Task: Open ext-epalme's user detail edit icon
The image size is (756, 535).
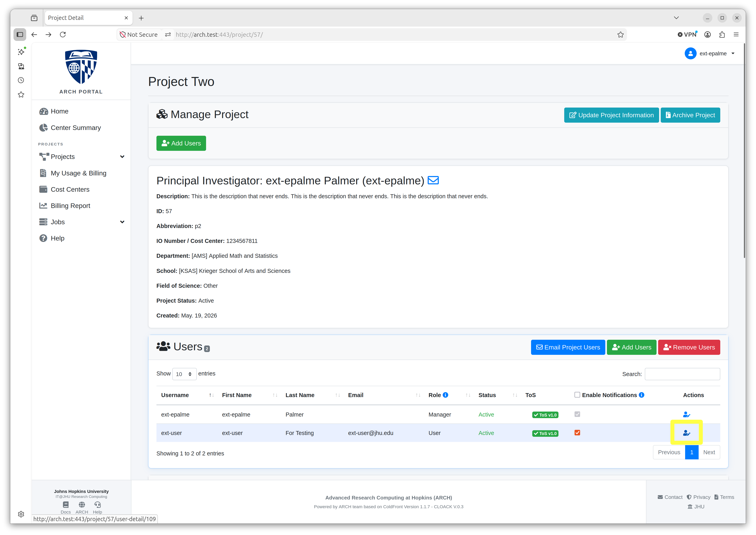Action: (687, 414)
